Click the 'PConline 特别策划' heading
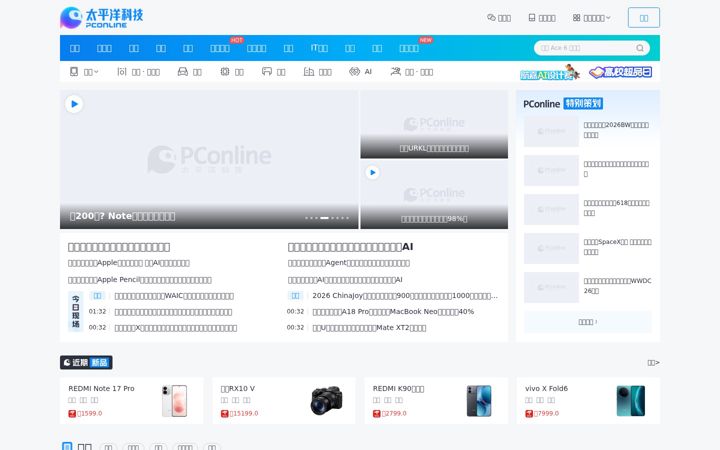The width and height of the screenshot is (720, 450). point(563,104)
